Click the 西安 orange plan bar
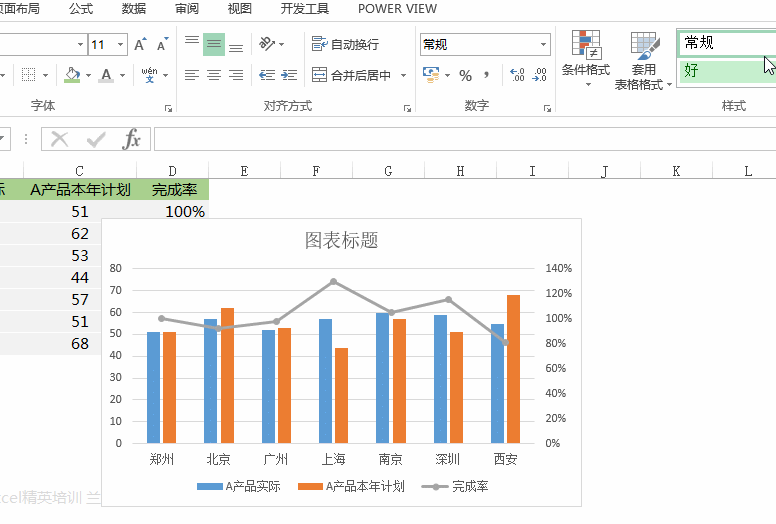 [513, 369]
